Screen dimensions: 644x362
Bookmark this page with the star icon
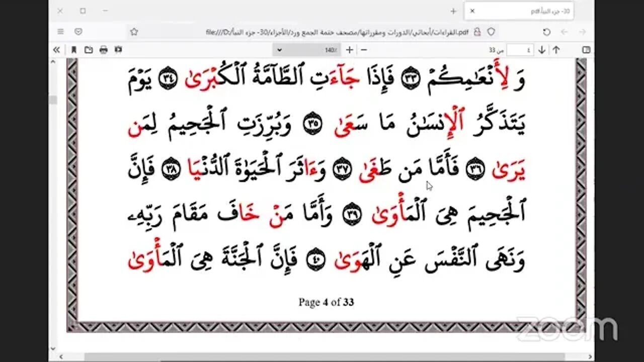pos(134,32)
